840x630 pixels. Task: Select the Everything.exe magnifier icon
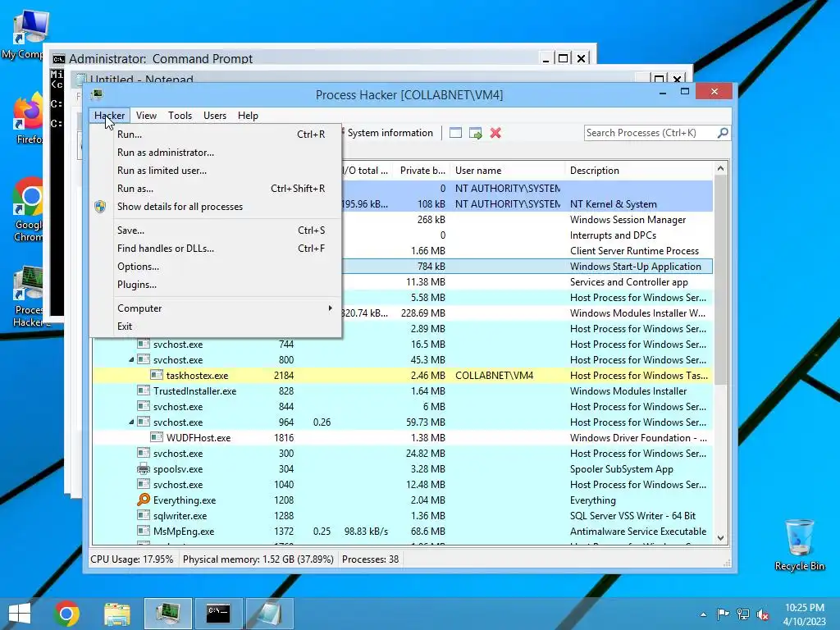tap(143, 500)
